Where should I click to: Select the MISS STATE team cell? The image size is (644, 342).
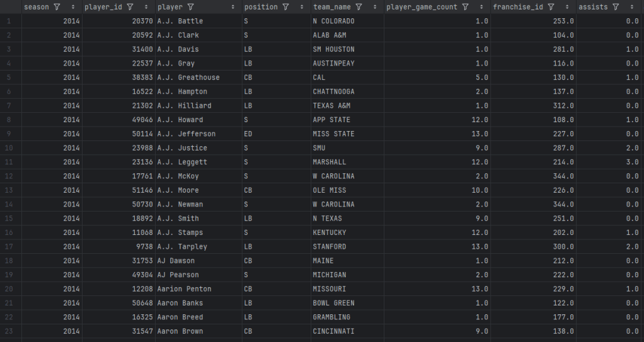coord(333,134)
